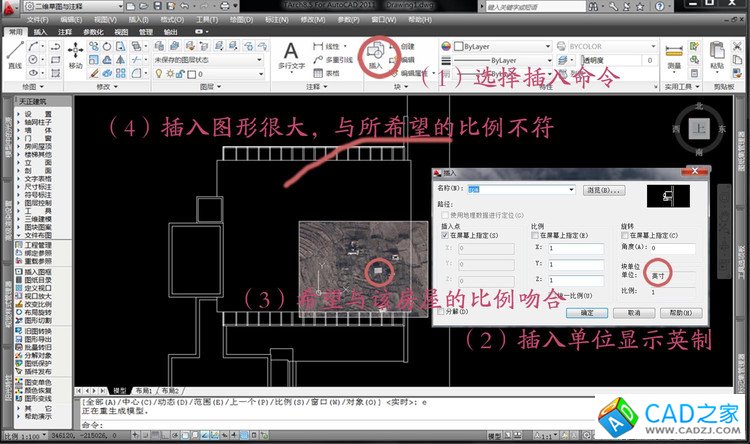Viewport: 750px width, 444px height.
Task: Open the 文件(F) menu
Action: tap(37, 20)
